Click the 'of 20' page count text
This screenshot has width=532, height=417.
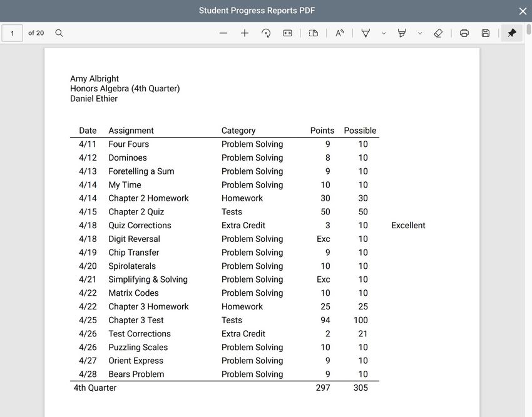(36, 33)
